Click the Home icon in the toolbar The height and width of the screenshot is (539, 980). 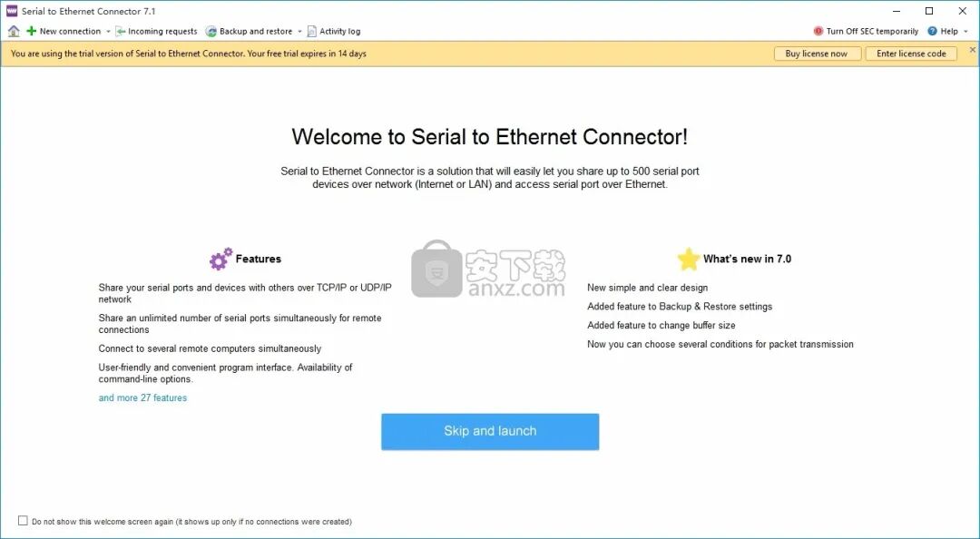(x=14, y=30)
